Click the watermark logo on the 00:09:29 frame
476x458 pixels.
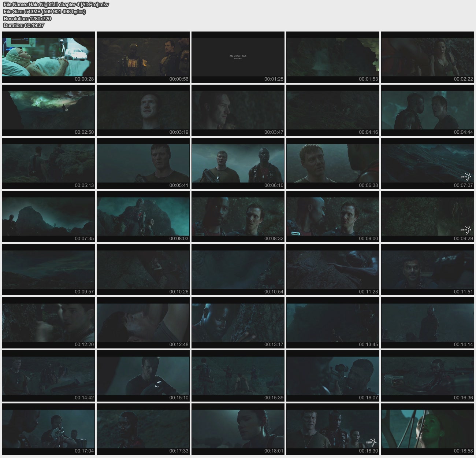click(x=465, y=230)
